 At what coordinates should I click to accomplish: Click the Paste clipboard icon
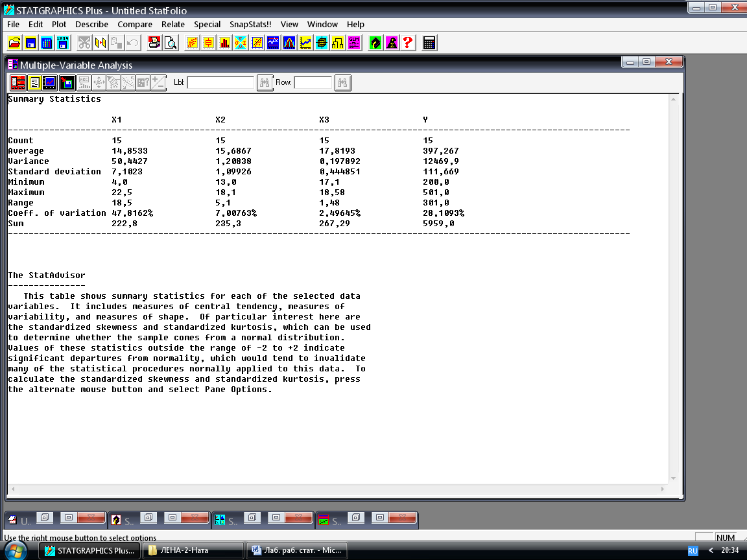[x=117, y=43]
